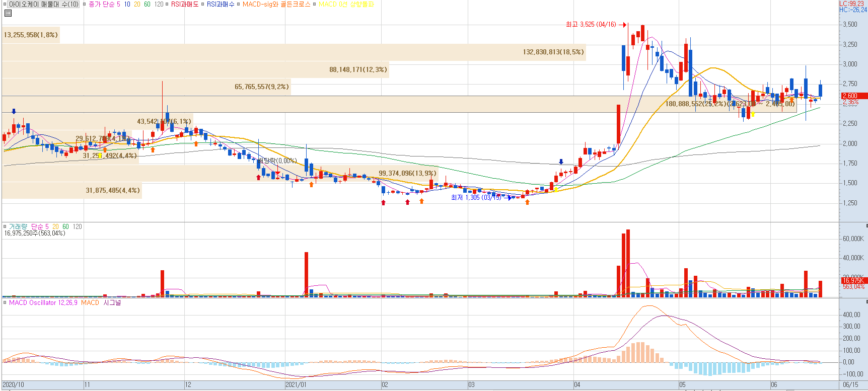Click the 16,975,250주(563.04%) volume readout
868x391 pixels.
click(x=35, y=233)
